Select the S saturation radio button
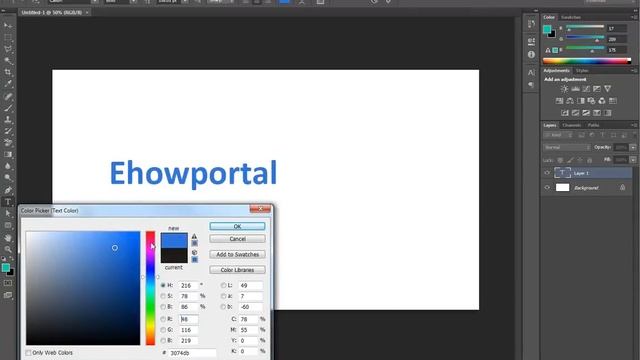 pyautogui.click(x=163, y=296)
